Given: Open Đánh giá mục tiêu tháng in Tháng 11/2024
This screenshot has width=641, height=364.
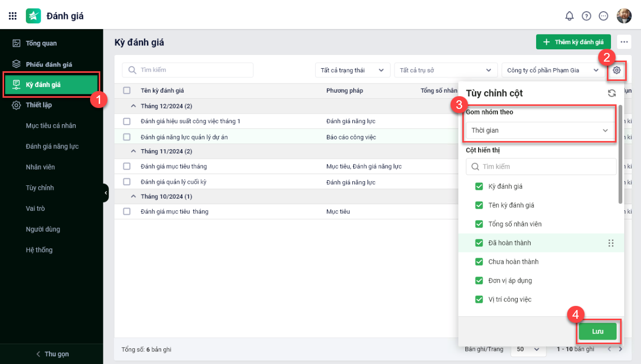Looking at the screenshot, I should (174, 166).
